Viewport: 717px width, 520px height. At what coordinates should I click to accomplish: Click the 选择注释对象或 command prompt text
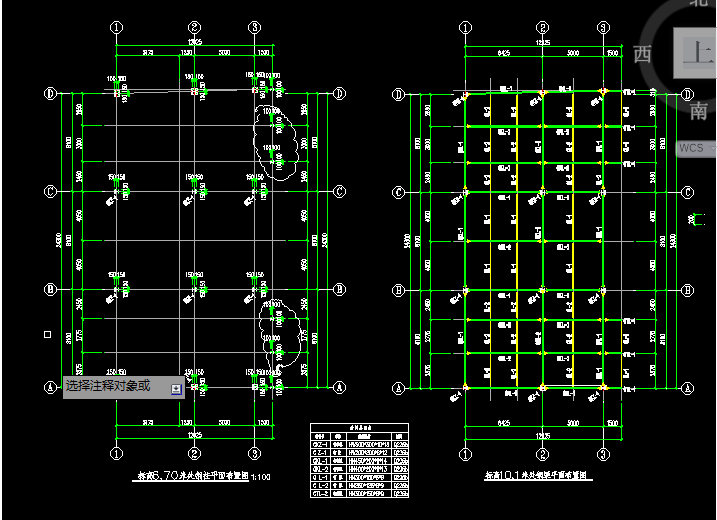point(108,386)
